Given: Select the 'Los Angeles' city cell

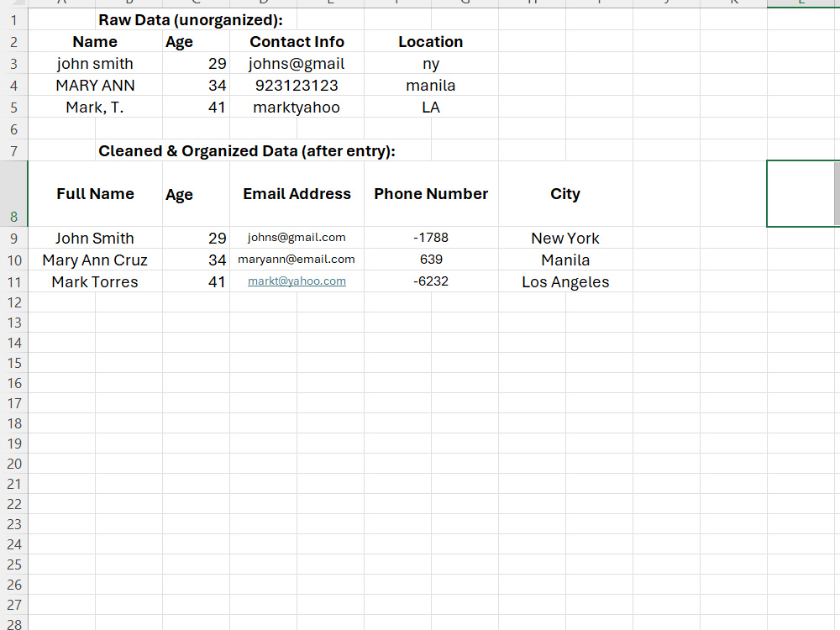Looking at the screenshot, I should (x=565, y=281).
